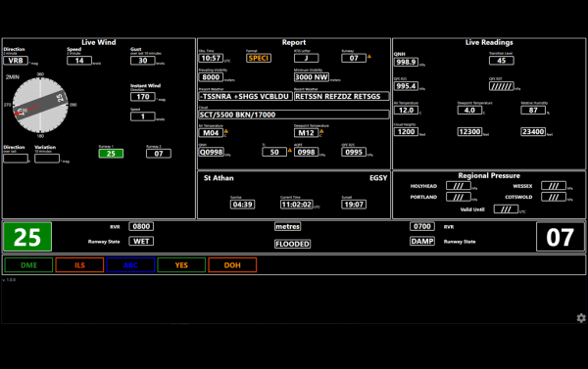Click sunrise time field 04:39
This screenshot has width=588, height=369.
click(243, 205)
